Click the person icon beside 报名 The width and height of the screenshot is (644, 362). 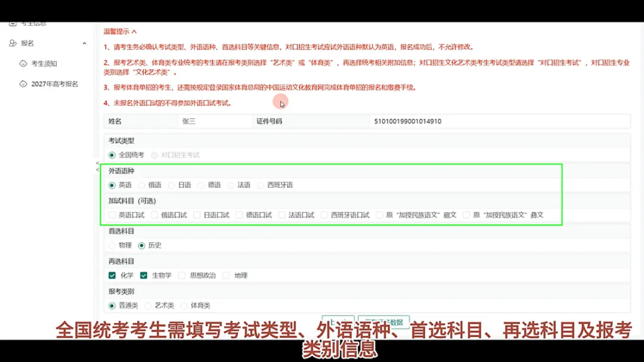(13, 43)
